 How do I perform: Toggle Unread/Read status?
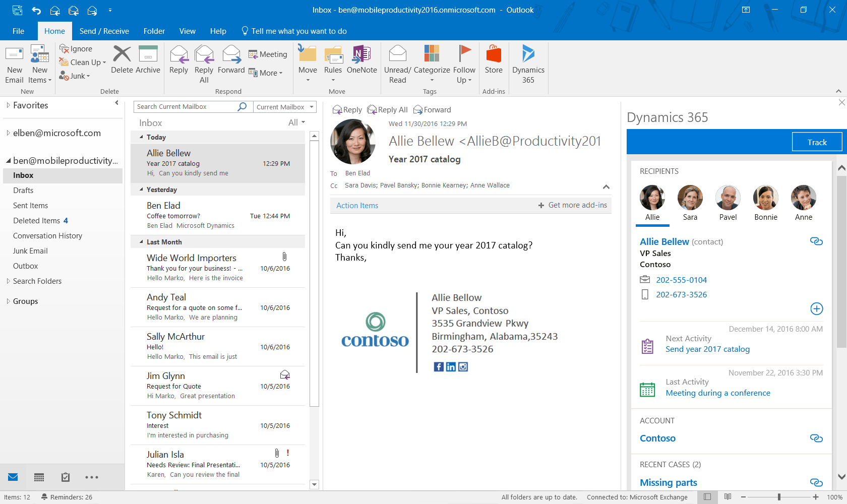point(397,64)
